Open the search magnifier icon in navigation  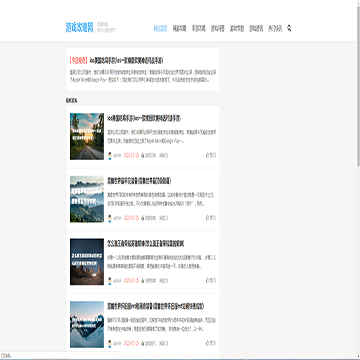click(x=289, y=28)
